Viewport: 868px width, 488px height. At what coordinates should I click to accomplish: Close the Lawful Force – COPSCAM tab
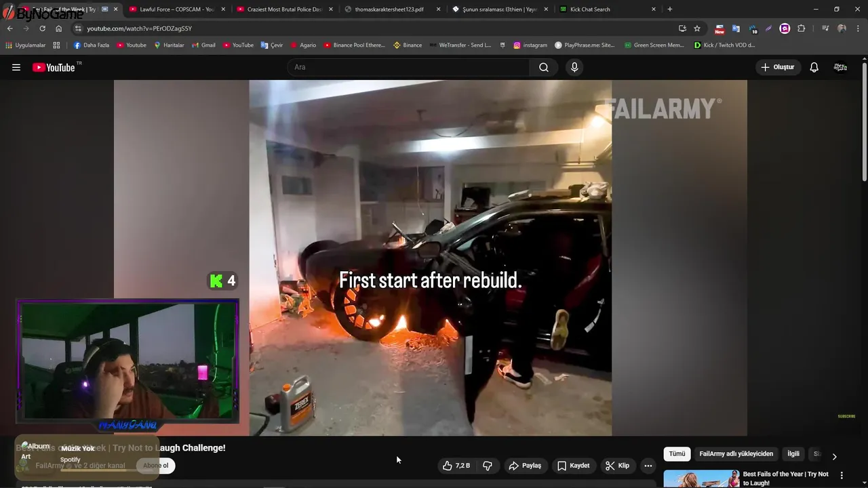223,9
